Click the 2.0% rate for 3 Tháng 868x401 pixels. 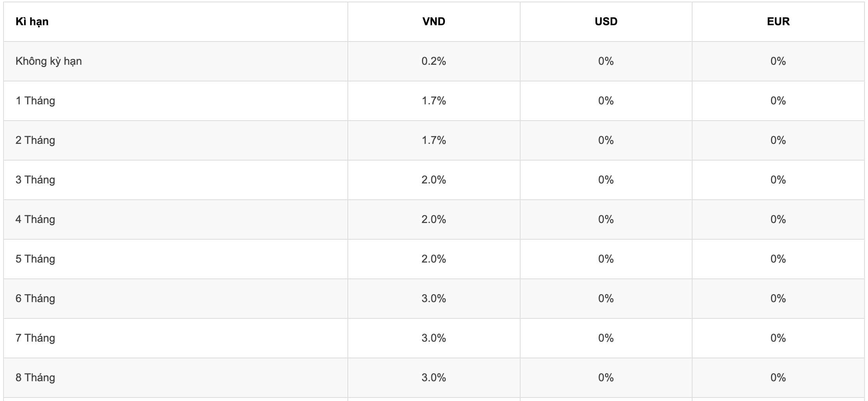tap(434, 180)
